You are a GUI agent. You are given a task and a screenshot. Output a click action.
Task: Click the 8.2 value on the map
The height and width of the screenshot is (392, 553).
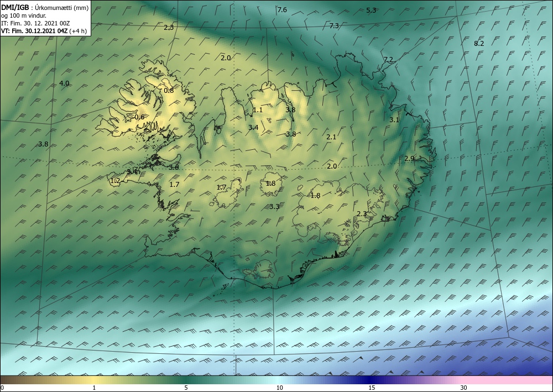click(479, 44)
